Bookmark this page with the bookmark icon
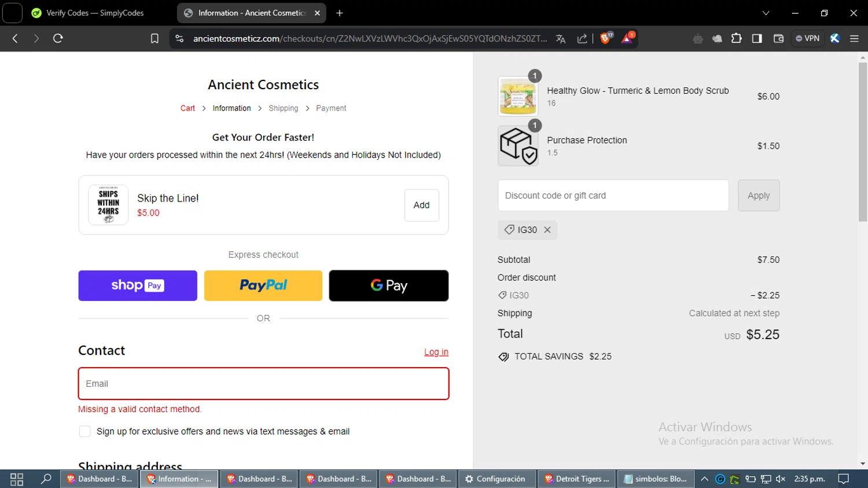Image resolution: width=868 pixels, height=488 pixels. (x=155, y=38)
